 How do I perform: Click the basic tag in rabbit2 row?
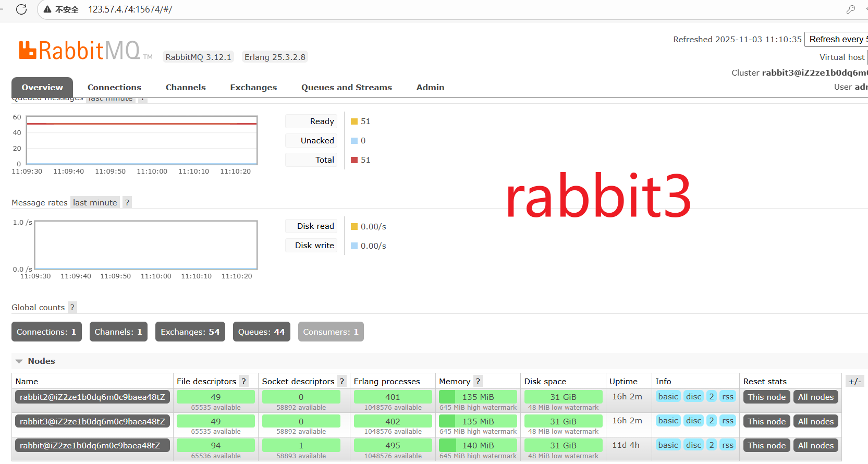[668, 396]
